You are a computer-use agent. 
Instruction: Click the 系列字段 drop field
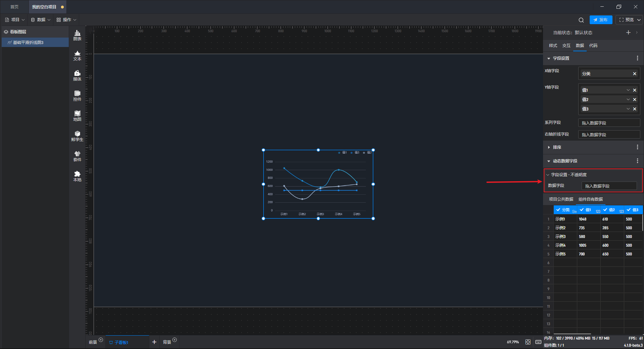point(609,123)
